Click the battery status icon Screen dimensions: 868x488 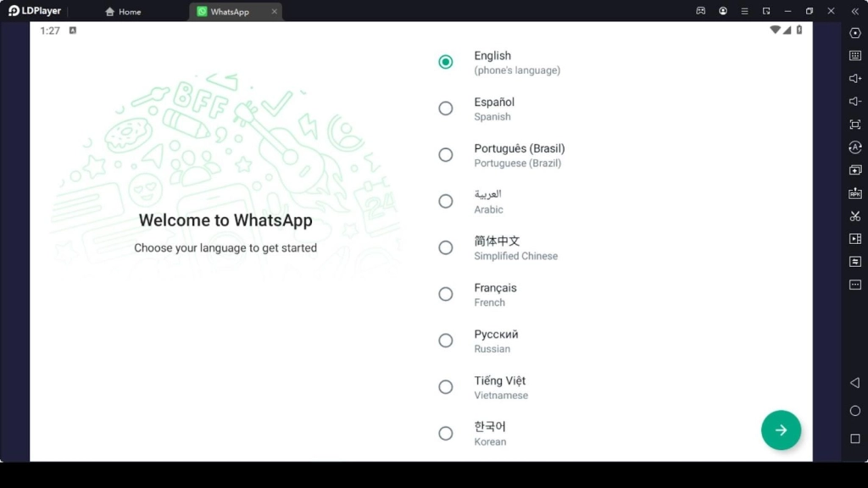tap(799, 30)
